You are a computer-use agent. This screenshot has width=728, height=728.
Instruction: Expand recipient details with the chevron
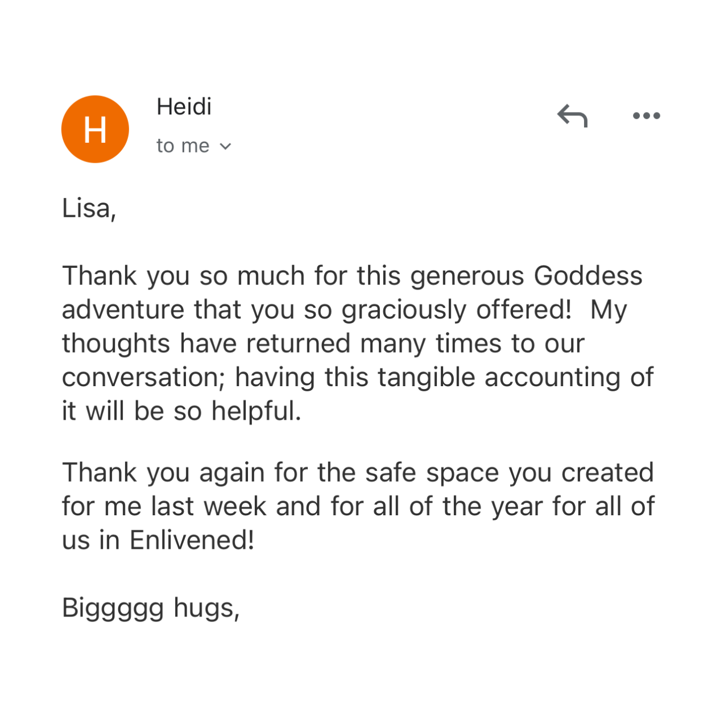click(226, 147)
